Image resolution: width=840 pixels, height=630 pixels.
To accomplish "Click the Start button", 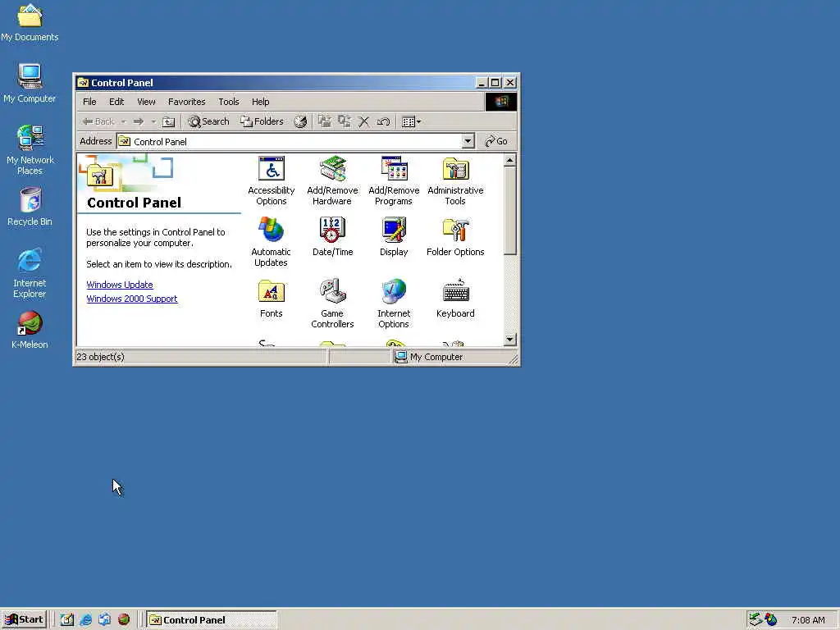I will 24,620.
